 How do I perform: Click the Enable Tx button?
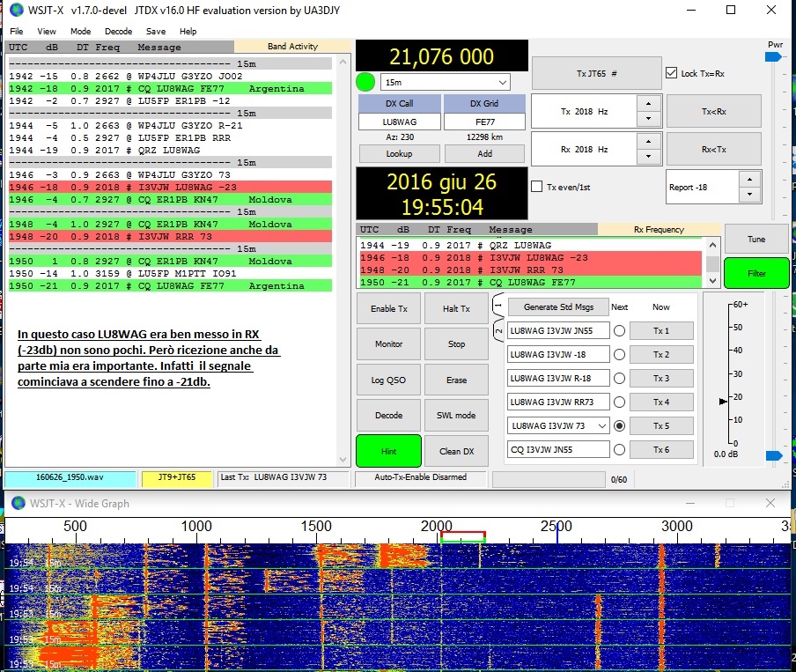coord(389,308)
